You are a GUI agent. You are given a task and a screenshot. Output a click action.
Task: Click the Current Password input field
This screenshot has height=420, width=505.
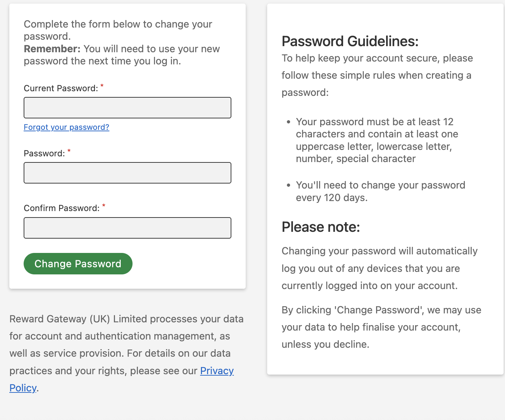(127, 108)
